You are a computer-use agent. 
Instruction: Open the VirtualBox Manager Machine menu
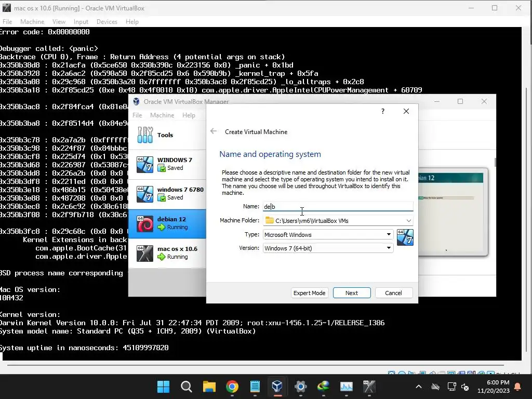[162, 115]
